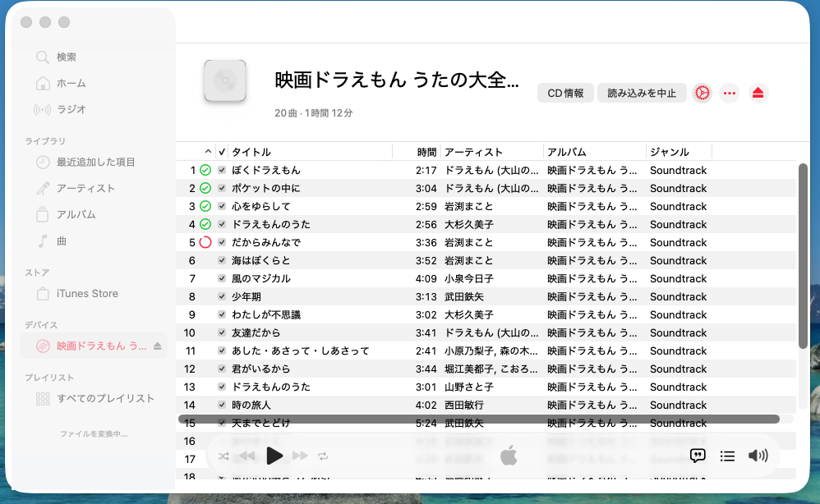Uncheck track 心をゆらして checkbox
820x504 pixels.
222,206
